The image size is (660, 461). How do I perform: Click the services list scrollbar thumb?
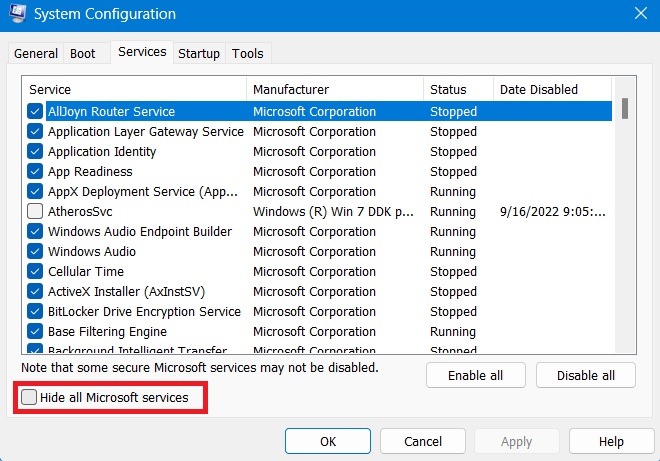point(625,108)
